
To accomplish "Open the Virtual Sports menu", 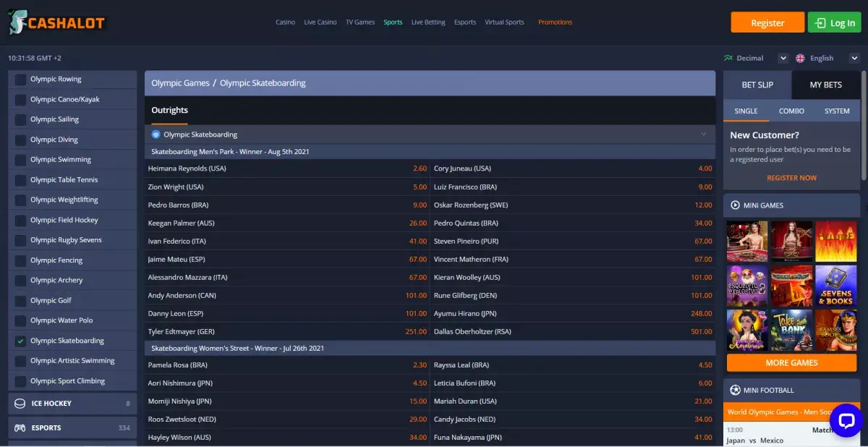I will click(x=504, y=22).
